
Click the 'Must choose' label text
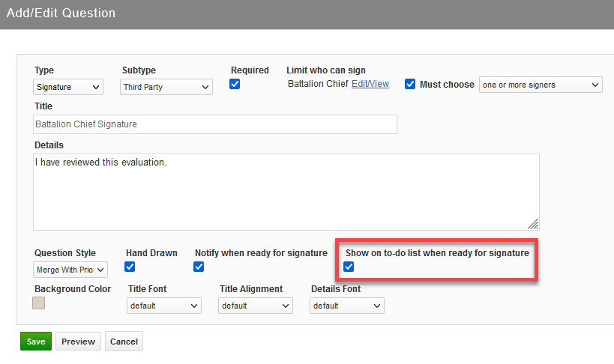(447, 85)
